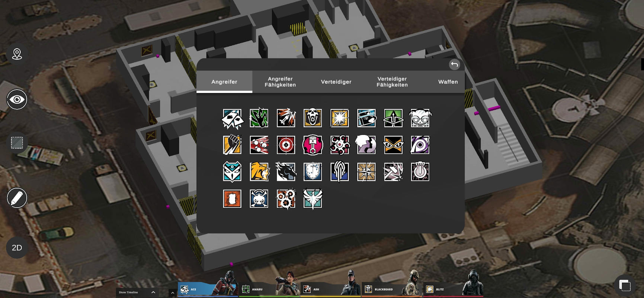
Task: Click the small up-arrow beside operator bar
Action: [173, 293]
